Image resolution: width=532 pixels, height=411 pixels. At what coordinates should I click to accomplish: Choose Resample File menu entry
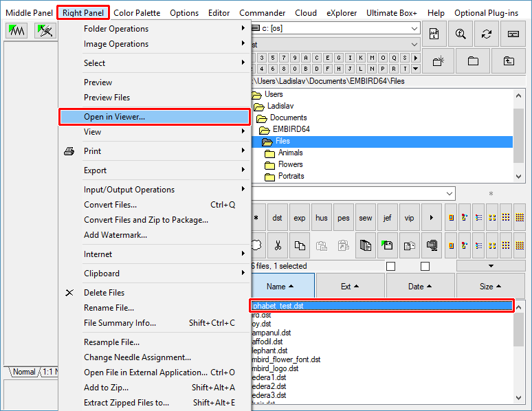(x=155, y=342)
